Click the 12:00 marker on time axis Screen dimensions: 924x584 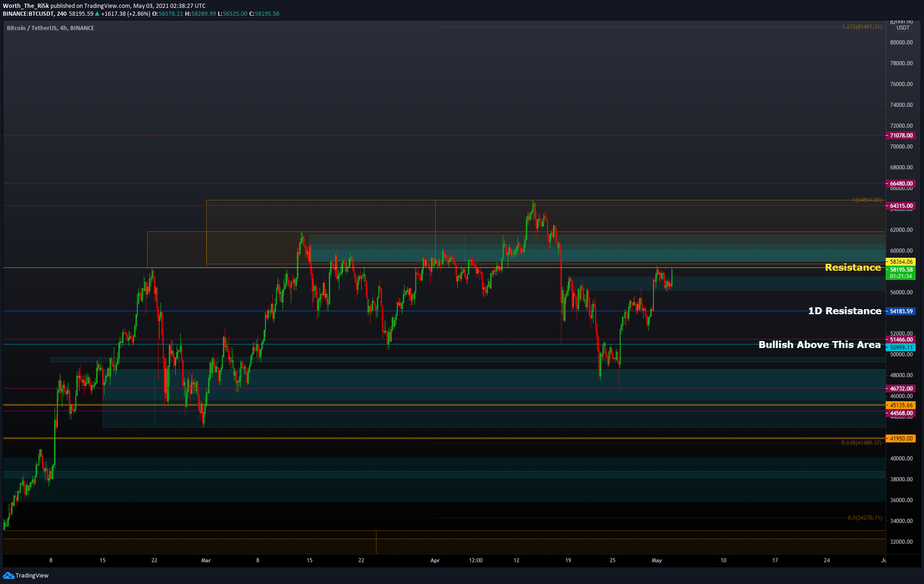pos(476,560)
